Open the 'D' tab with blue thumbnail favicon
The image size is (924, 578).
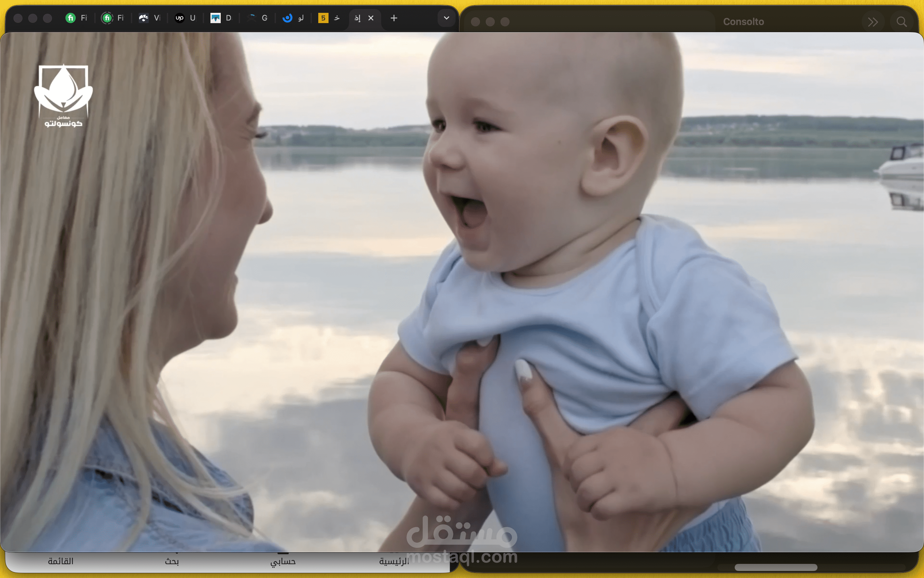pyautogui.click(x=221, y=18)
